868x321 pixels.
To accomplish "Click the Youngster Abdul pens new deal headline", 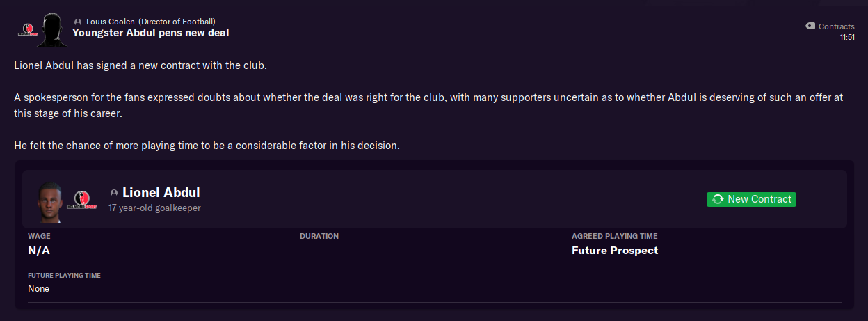I will 150,33.
